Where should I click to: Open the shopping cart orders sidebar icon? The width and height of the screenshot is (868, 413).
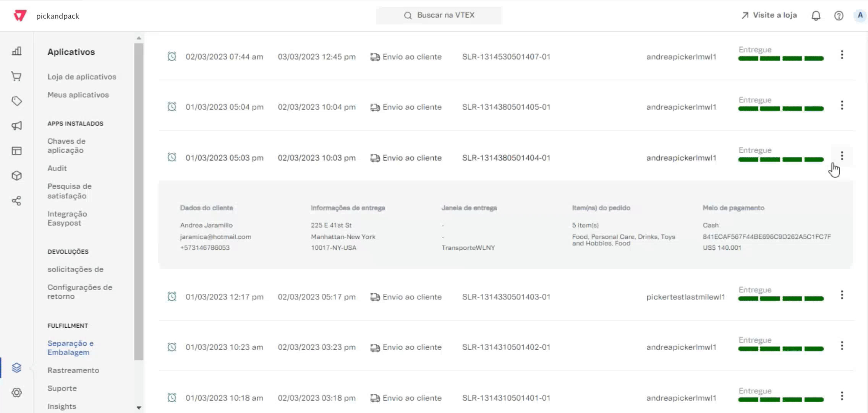(16, 76)
